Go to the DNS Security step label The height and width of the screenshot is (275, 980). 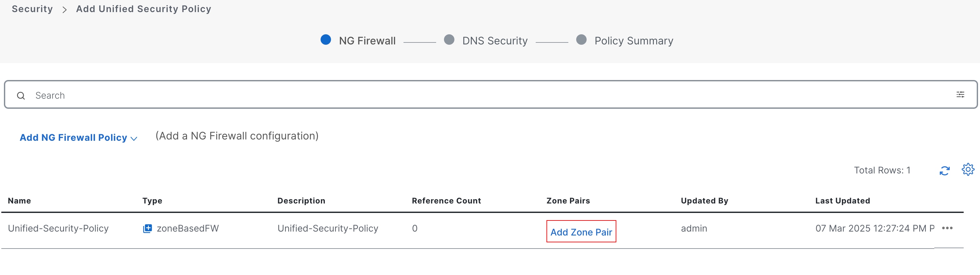click(x=495, y=41)
